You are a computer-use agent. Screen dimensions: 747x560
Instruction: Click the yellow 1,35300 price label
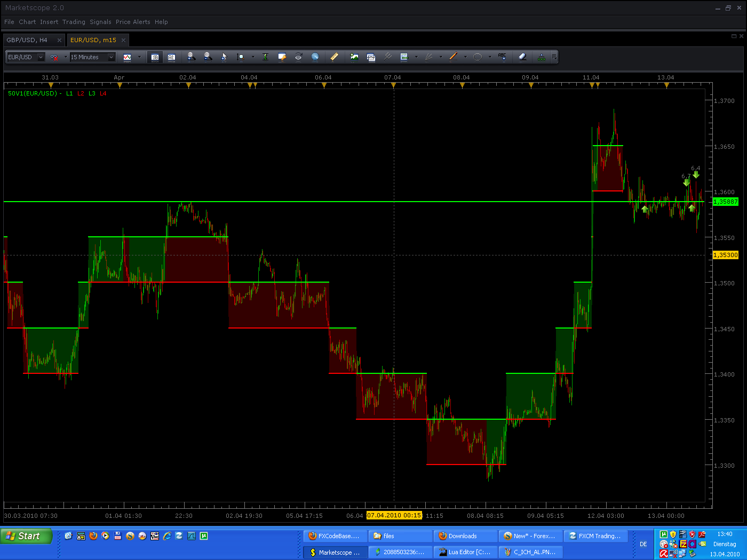pyautogui.click(x=726, y=255)
